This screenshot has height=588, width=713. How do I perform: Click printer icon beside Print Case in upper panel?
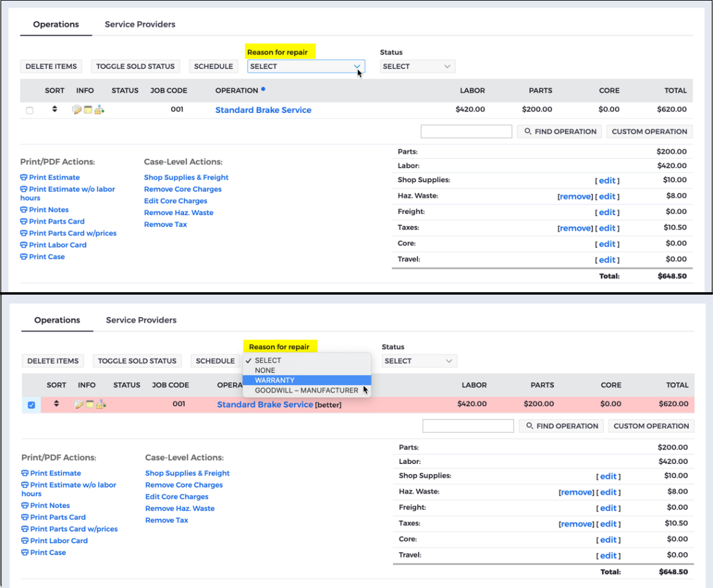[24, 257]
